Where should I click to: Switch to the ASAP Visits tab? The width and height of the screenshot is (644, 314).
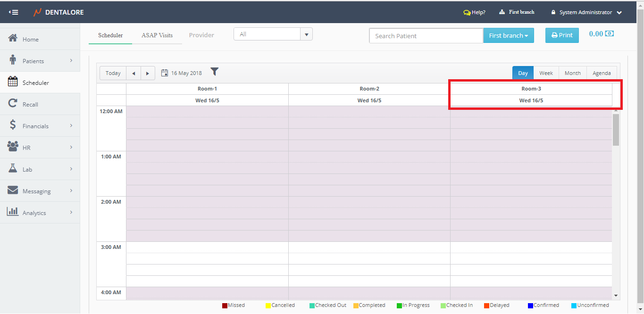pos(157,35)
